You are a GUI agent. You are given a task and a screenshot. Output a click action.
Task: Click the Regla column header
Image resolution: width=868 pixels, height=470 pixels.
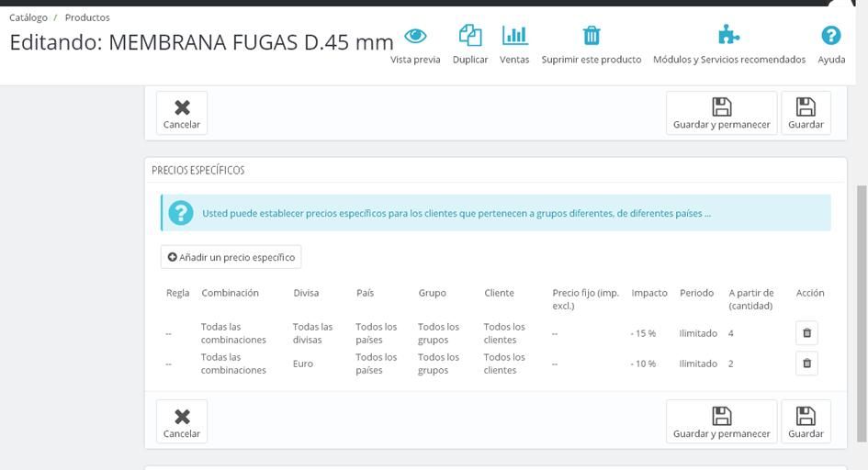point(177,293)
